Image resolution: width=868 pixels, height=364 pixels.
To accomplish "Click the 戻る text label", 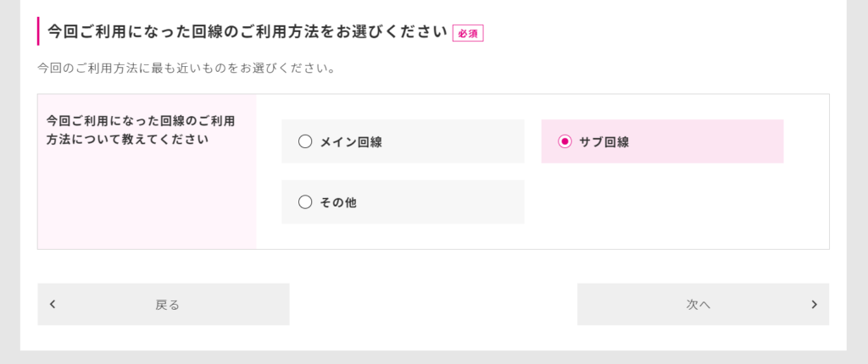I will tap(167, 304).
